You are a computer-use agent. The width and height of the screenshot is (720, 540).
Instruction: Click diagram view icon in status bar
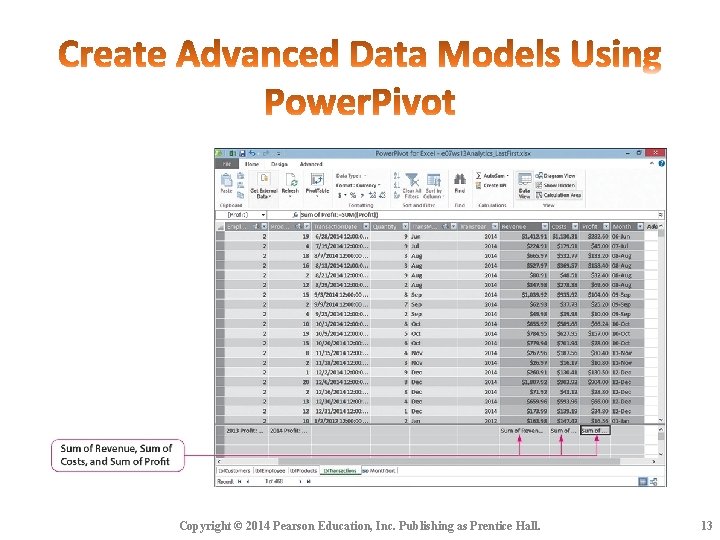654,481
